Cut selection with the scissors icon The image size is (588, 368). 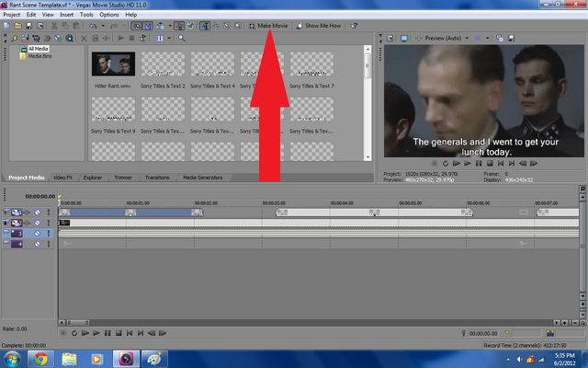(54, 26)
